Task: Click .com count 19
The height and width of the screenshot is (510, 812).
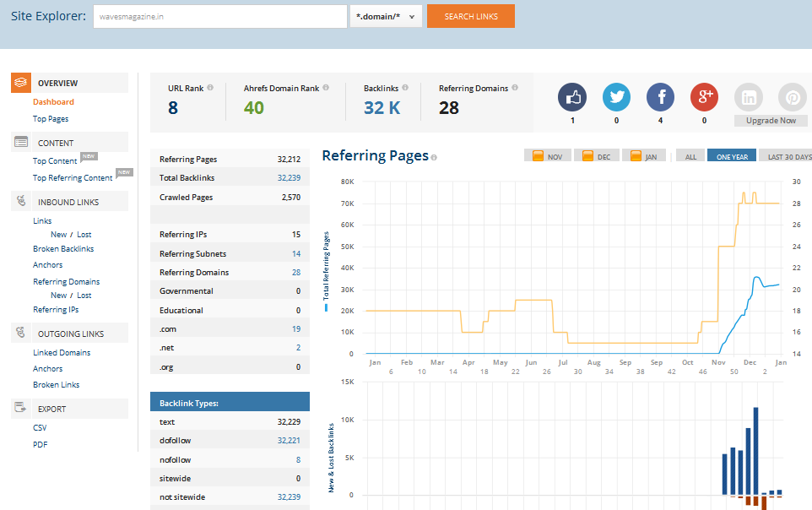Action: (x=296, y=328)
